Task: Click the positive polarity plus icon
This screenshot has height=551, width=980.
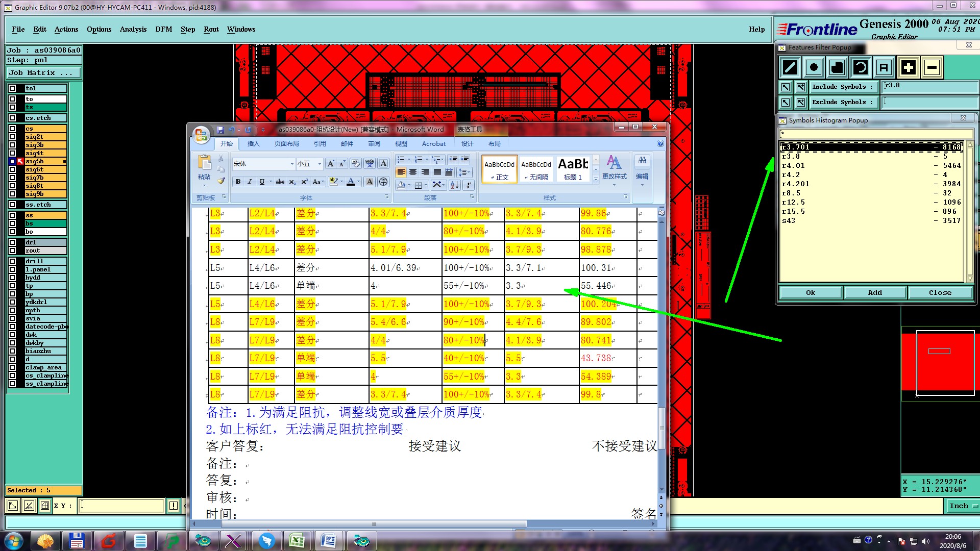Action: (x=908, y=67)
